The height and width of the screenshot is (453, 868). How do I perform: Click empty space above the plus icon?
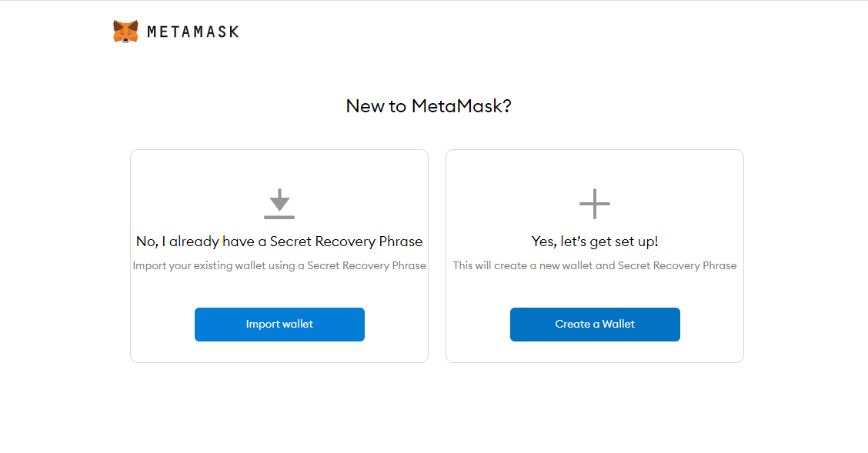pyautogui.click(x=595, y=168)
